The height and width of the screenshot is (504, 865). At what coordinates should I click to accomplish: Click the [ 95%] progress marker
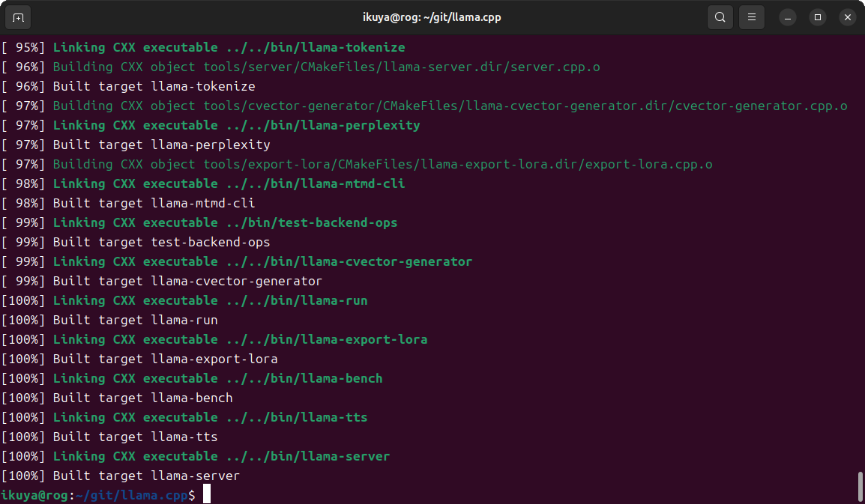point(23,48)
